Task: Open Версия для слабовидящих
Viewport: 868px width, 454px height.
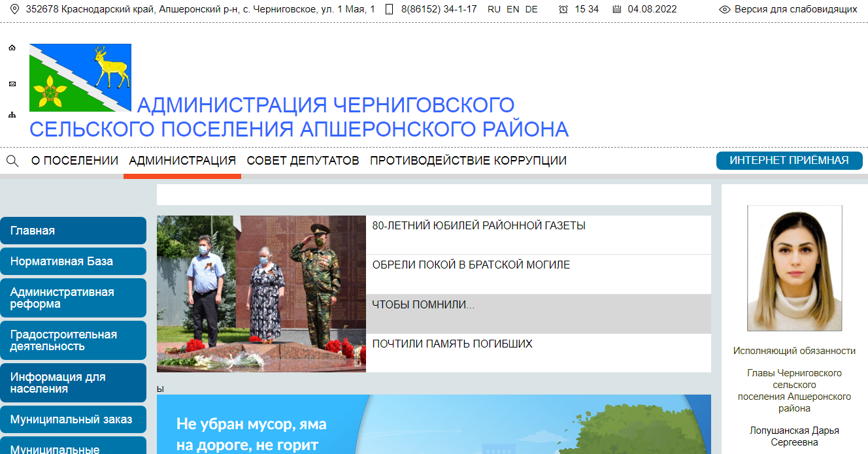Action: coord(795,9)
